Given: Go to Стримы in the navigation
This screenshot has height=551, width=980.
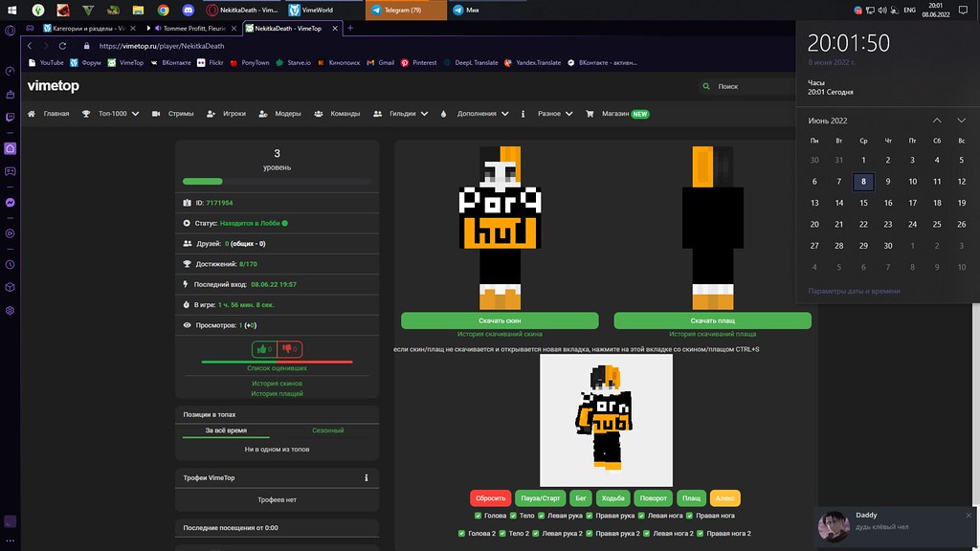Looking at the screenshot, I should tap(173, 114).
